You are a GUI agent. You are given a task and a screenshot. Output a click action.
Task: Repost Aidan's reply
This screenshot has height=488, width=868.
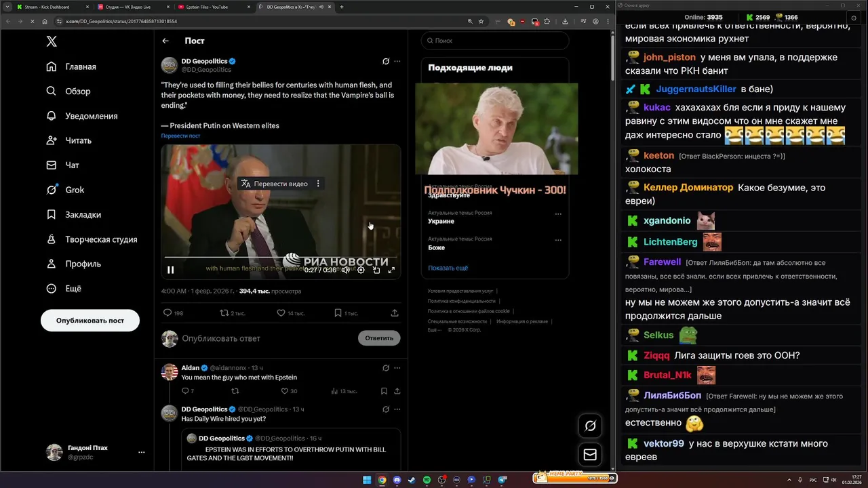pos(235,391)
